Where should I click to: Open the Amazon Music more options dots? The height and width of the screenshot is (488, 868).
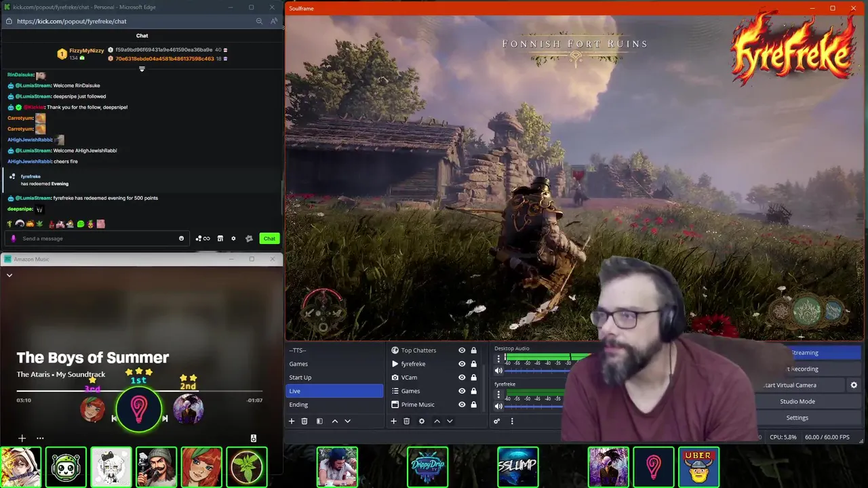pos(40,438)
